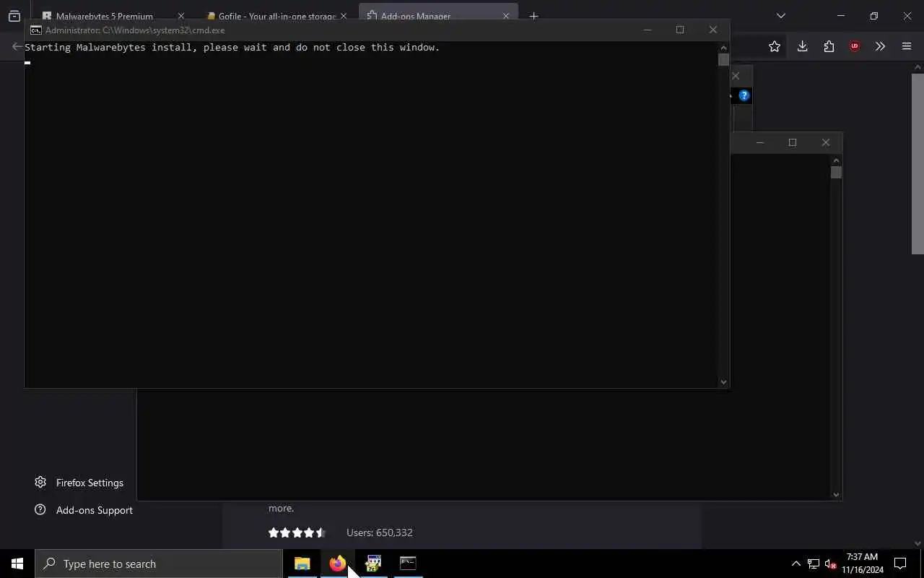Image resolution: width=924 pixels, height=578 pixels.
Task: Open the uBlock Origin toolbar icon
Action: point(855,47)
